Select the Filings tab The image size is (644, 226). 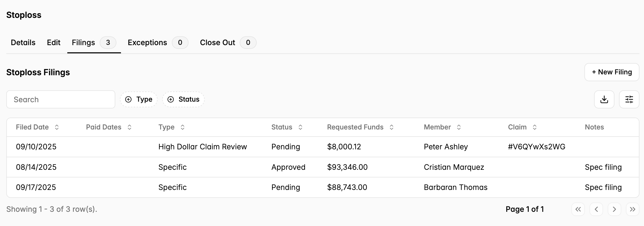[x=94, y=43]
